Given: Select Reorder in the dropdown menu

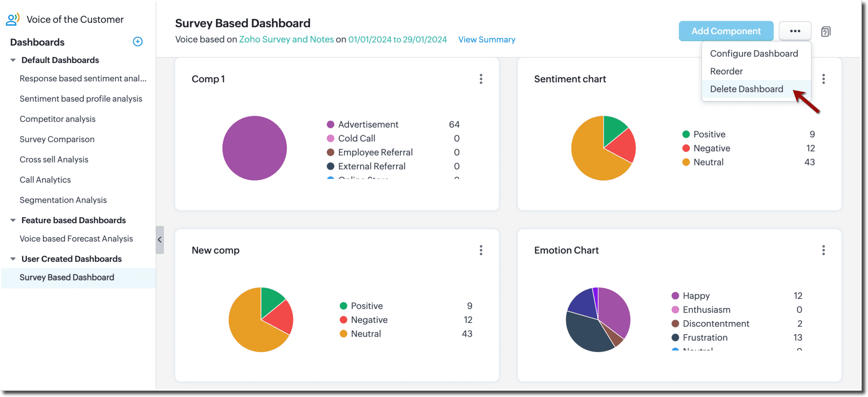Looking at the screenshot, I should click(726, 71).
